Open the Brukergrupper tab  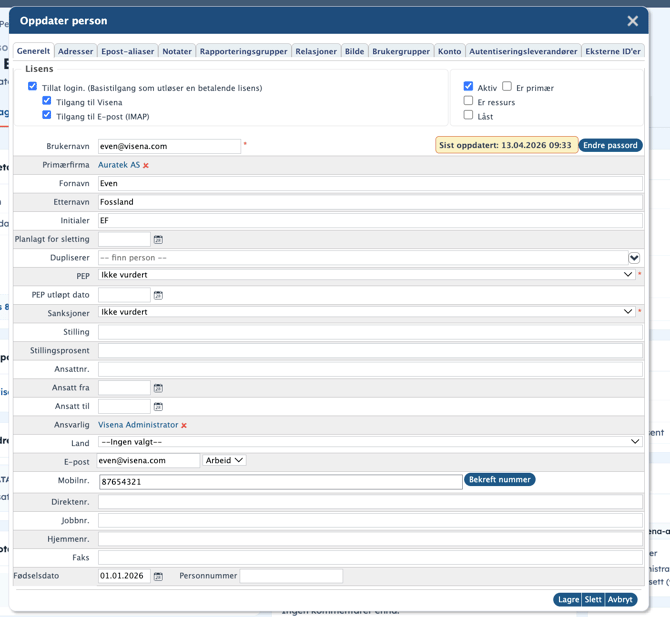point(401,51)
